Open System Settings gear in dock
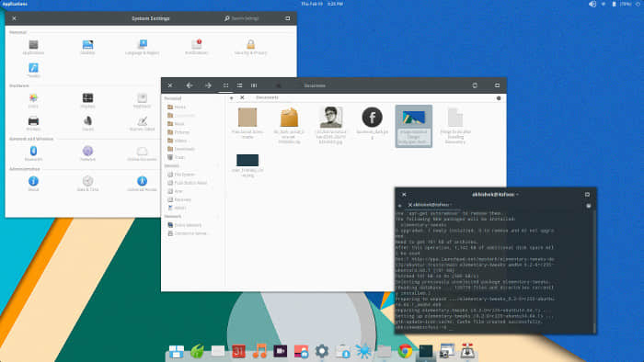644x362 pixels. [x=322, y=351]
